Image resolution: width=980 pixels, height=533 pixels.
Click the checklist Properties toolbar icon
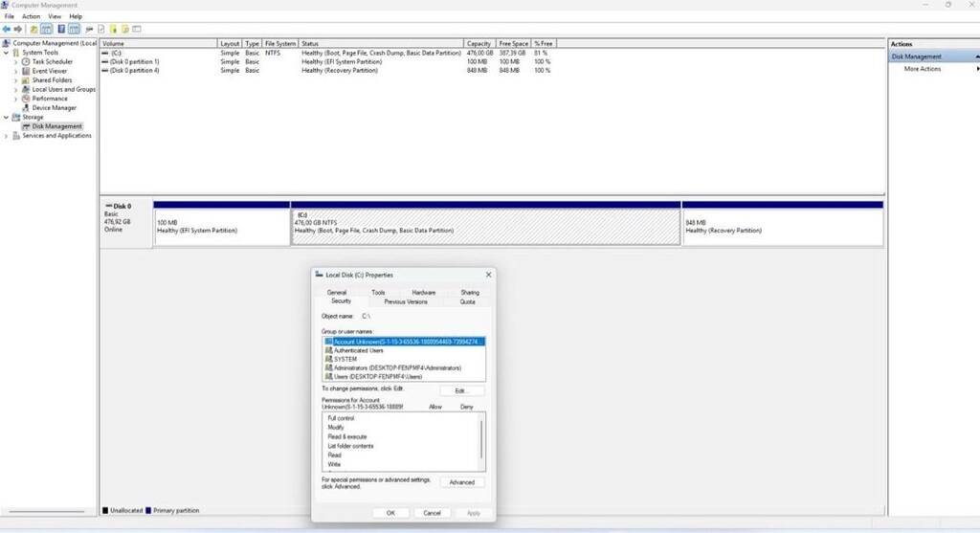101,30
